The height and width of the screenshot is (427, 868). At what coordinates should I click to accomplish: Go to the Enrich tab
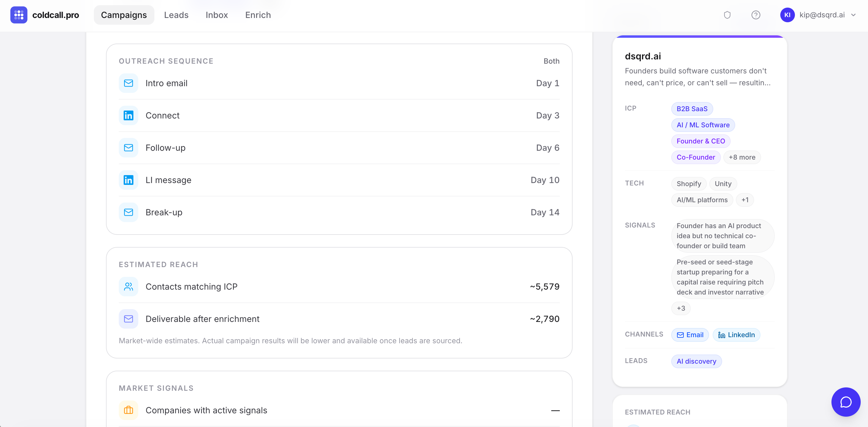258,15
